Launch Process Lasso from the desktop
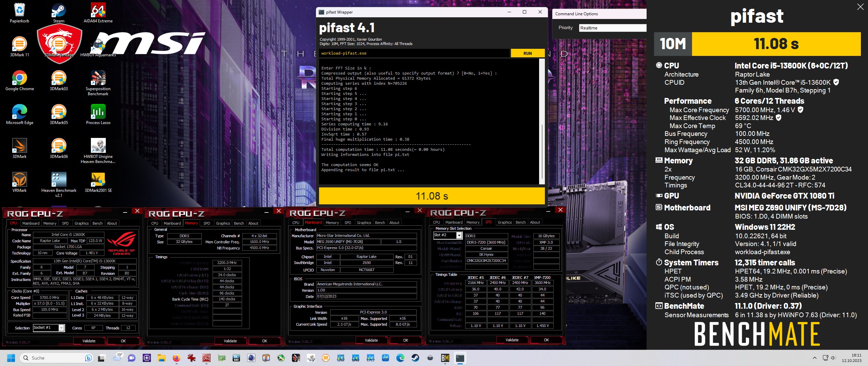 point(98,115)
